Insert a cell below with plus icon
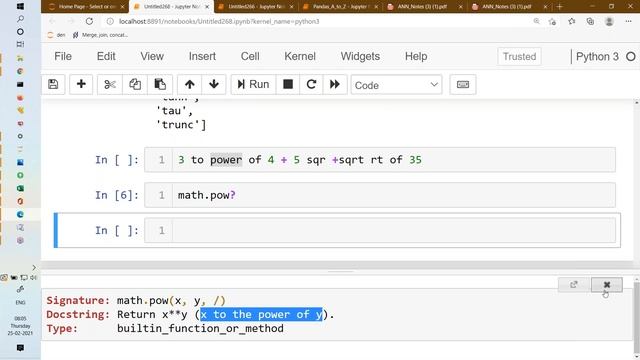 click(x=81, y=84)
